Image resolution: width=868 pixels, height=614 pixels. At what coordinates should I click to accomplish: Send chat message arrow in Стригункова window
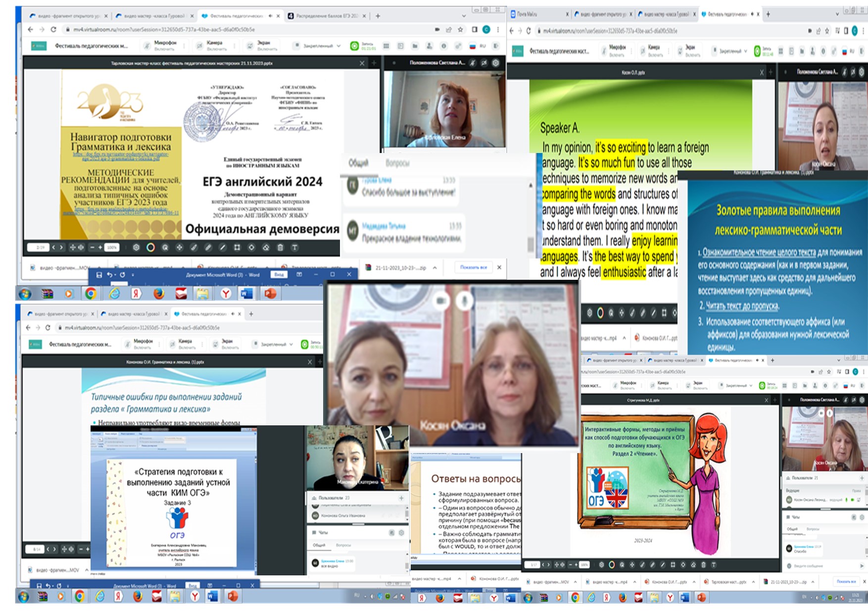tap(862, 565)
